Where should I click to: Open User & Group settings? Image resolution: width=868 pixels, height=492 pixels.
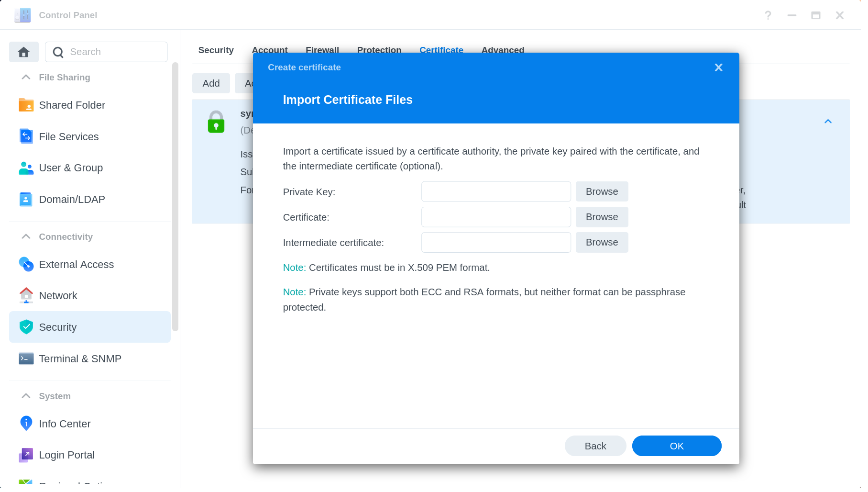coord(70,168)
